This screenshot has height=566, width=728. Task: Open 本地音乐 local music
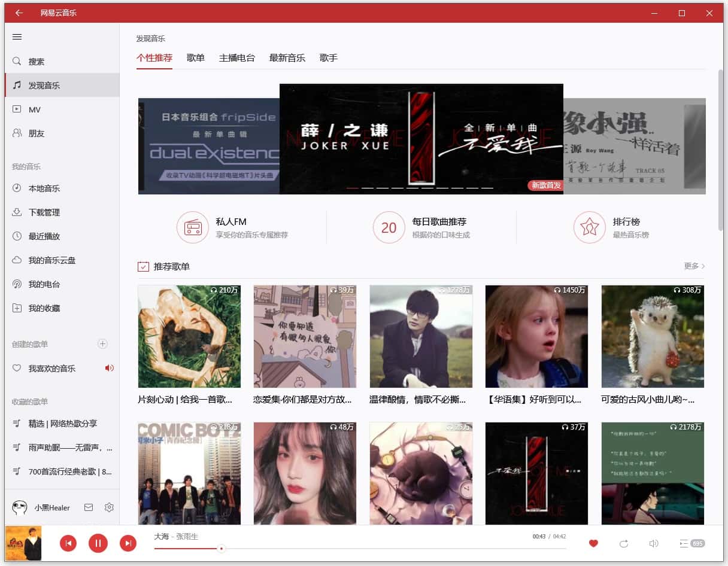(62, 188)
